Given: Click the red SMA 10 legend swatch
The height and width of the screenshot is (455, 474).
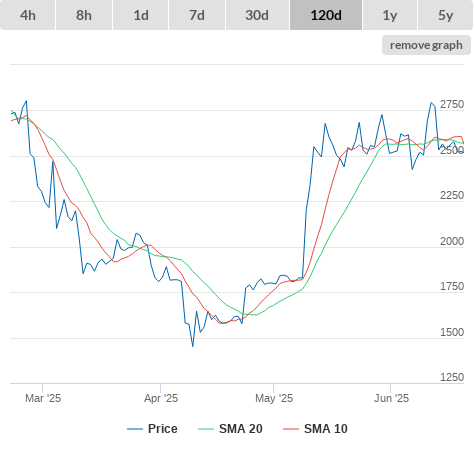Looking at the screenshot, I should pyautogui.click(x=291, y=429).
